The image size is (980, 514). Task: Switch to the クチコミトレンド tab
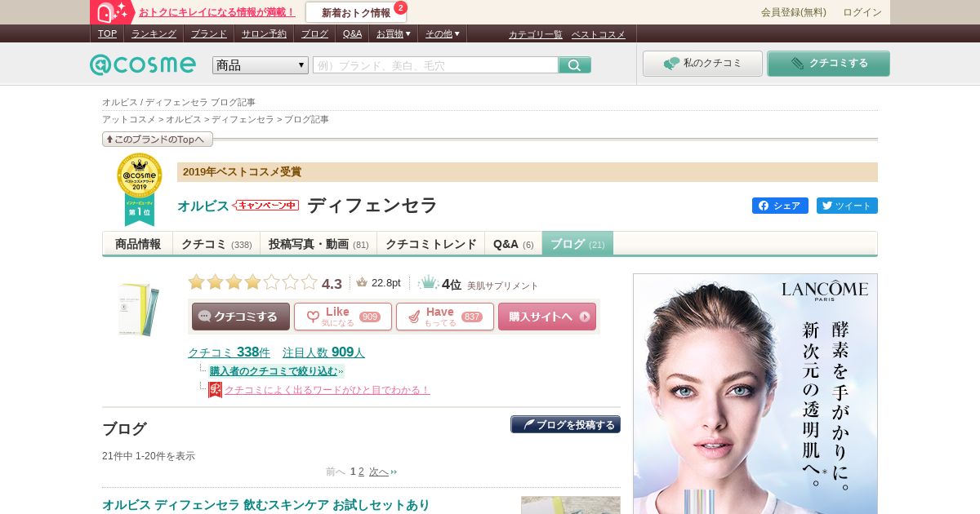pos(430,244)
